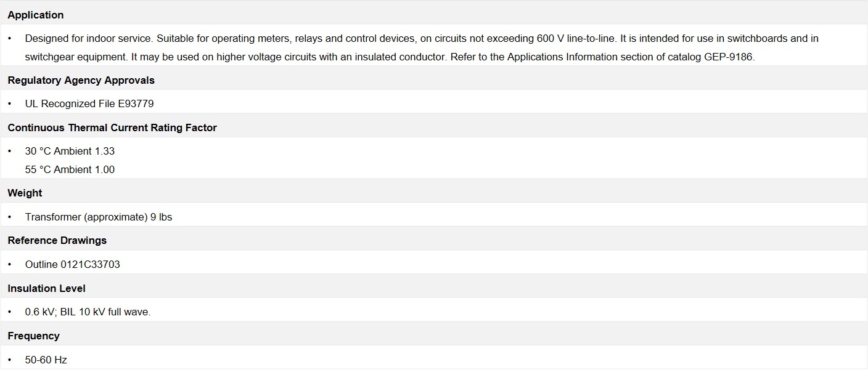Click the 50-60 Hz frequency value
The height and width of the screenshot is (372, 868).
click(x=46, y=360)
